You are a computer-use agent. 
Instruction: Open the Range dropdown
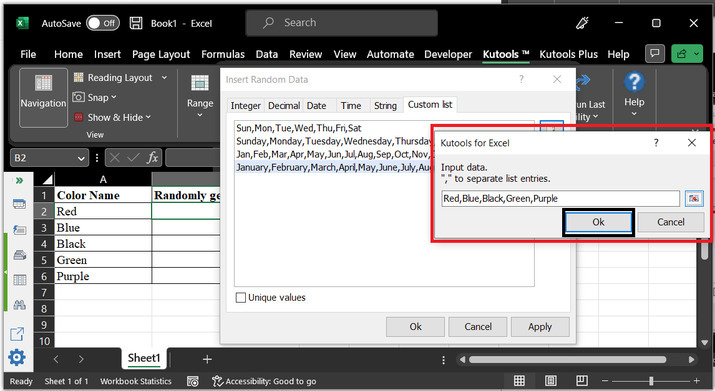pyautogui.click(x=200, y=97)
